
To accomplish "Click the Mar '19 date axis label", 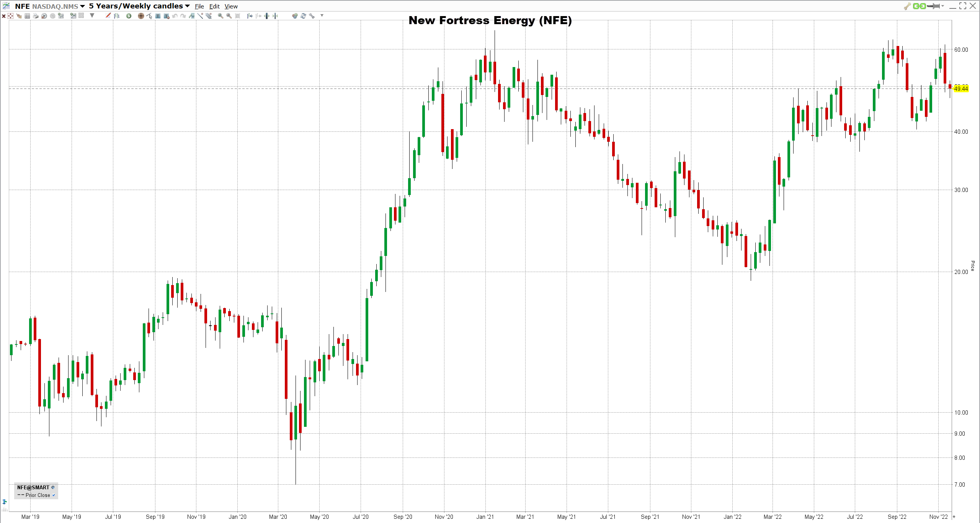I will (30, 516).
